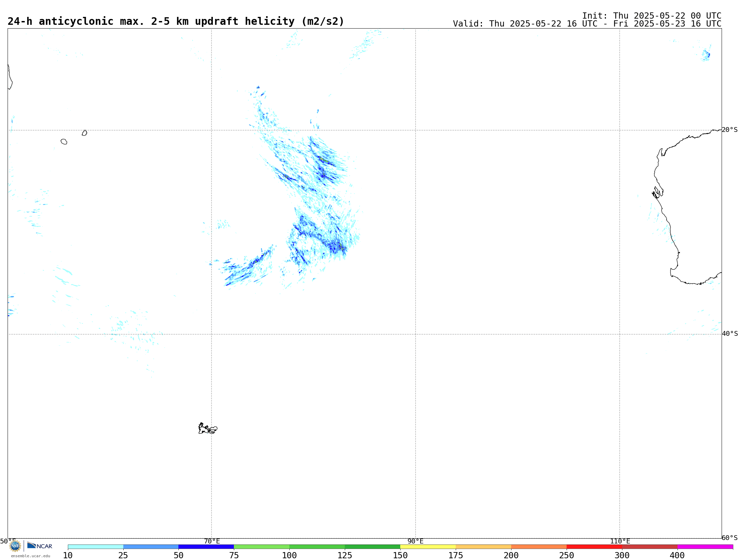Click the medium green 100-125 colorbar segment
Viewport: 744px width, 560px height.
click(x=317, y=547)
